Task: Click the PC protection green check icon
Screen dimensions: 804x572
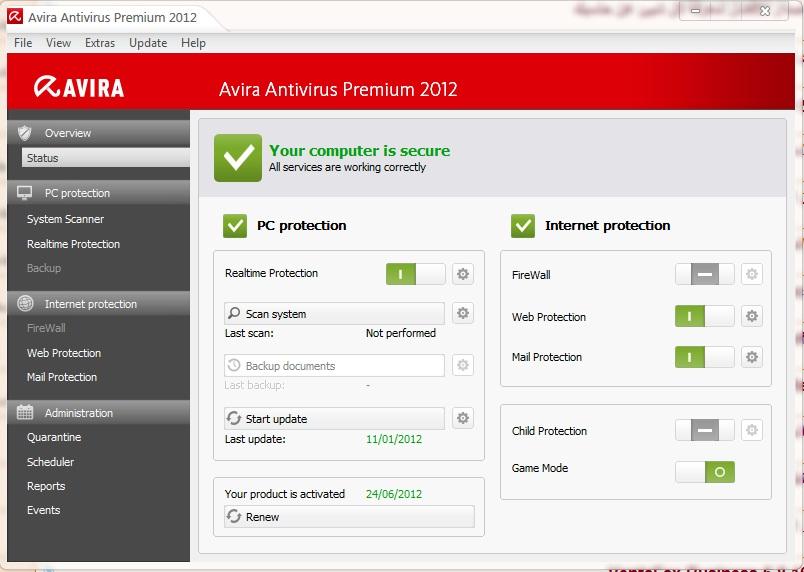Action: click(x=235, y=225)
